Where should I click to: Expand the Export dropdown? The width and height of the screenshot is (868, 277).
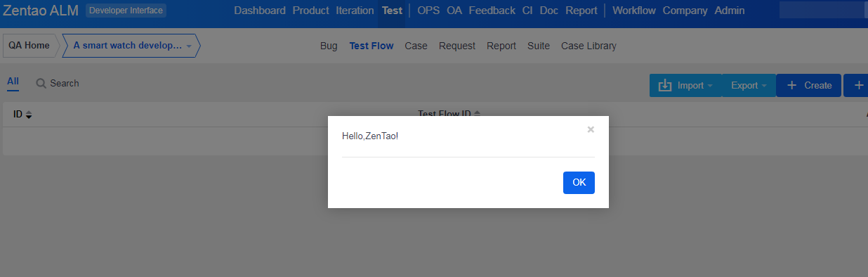[x=749, y=86]
